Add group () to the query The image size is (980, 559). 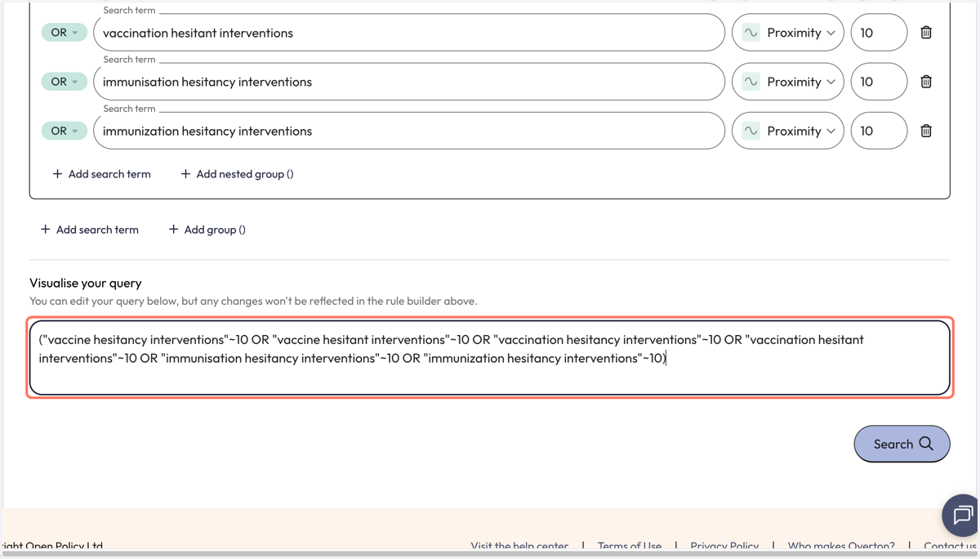[x=207, y=230]
